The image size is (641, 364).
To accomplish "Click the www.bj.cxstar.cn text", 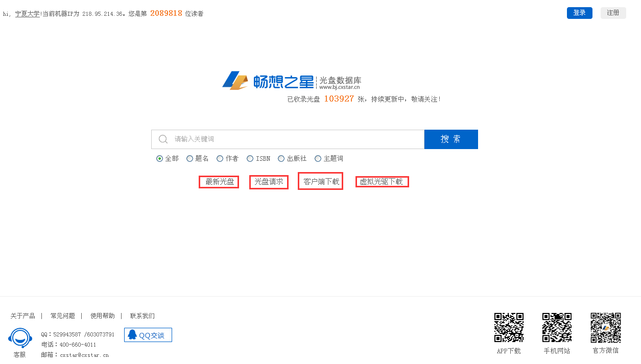I will point(340,87).
